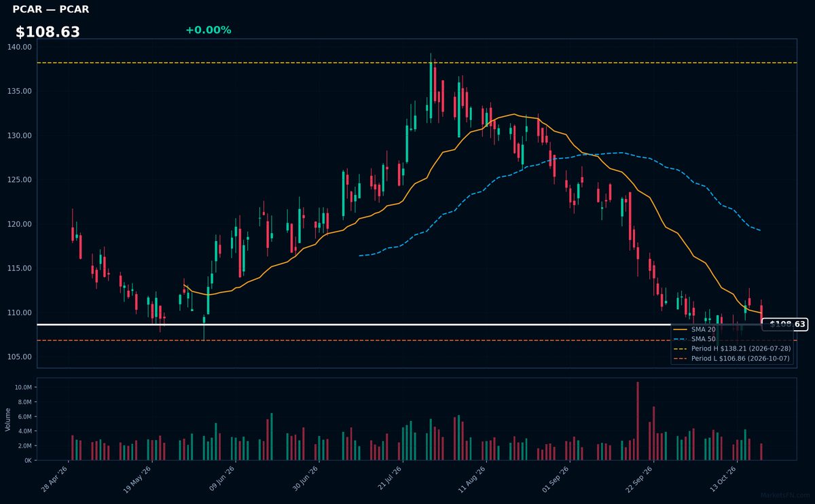Click the 4.0M volume axis label

point(24,431)
